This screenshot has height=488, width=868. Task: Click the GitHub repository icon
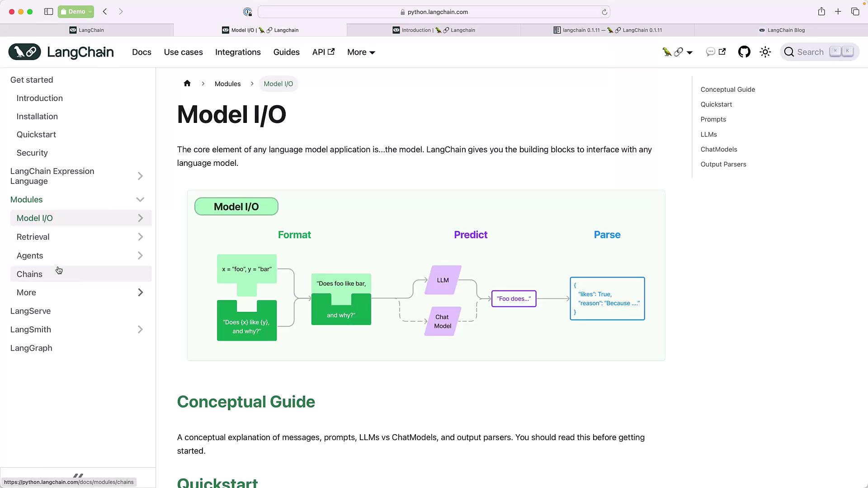click(744, 52)
